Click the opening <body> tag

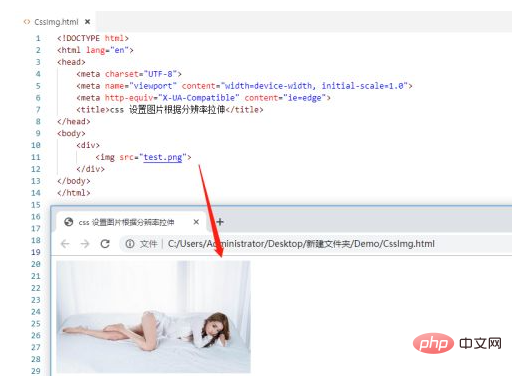(x=71, y=134)
